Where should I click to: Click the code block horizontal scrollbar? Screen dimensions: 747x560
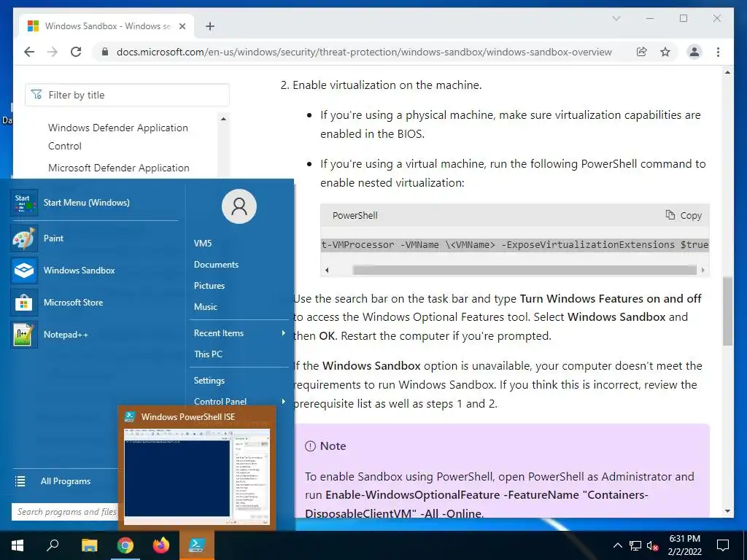(x=524, y=270)
